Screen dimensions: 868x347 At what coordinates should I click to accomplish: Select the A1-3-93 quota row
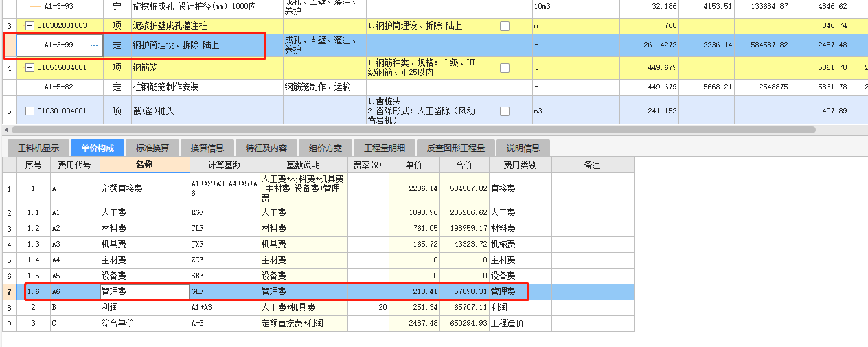[x=434, y=7]
